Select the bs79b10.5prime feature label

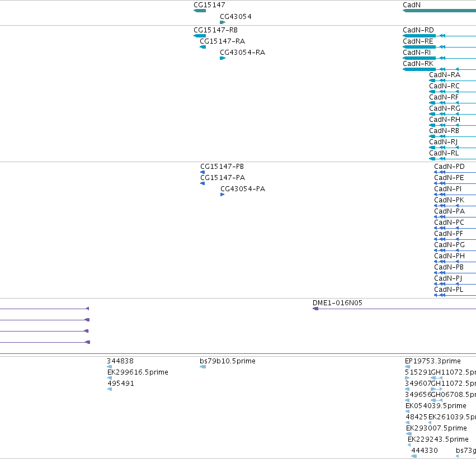click(x=228, y=361)
